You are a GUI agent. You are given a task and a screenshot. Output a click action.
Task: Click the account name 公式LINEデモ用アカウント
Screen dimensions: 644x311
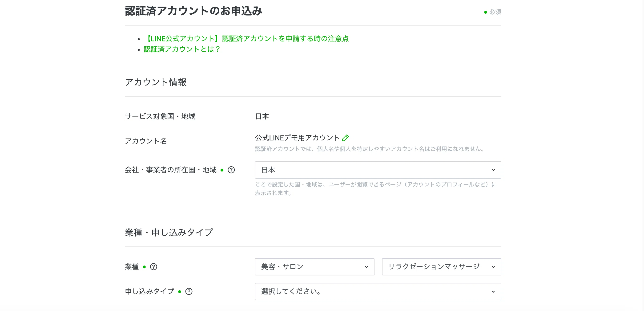[297, 138]
